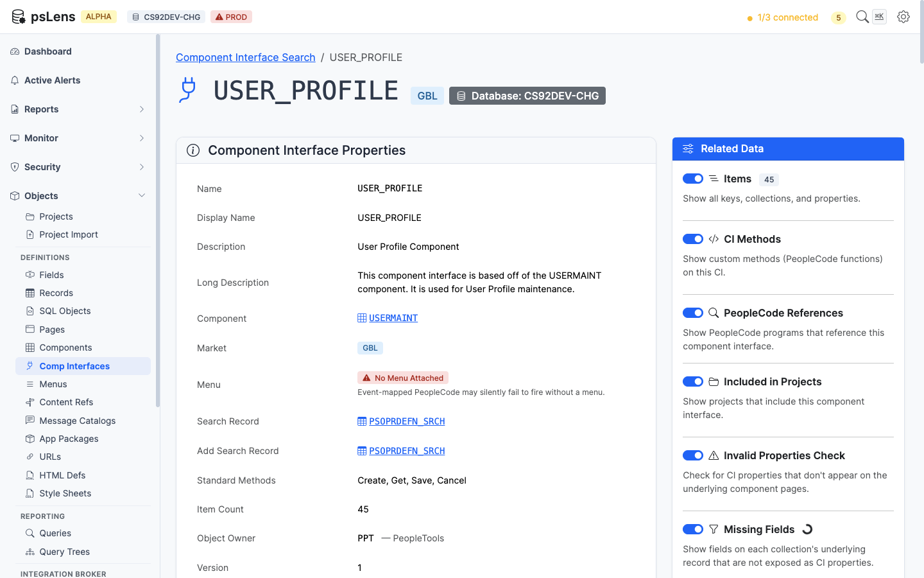Click the Objects cube icon
Screen dimensions: 924x578
(x=15, y=196)
